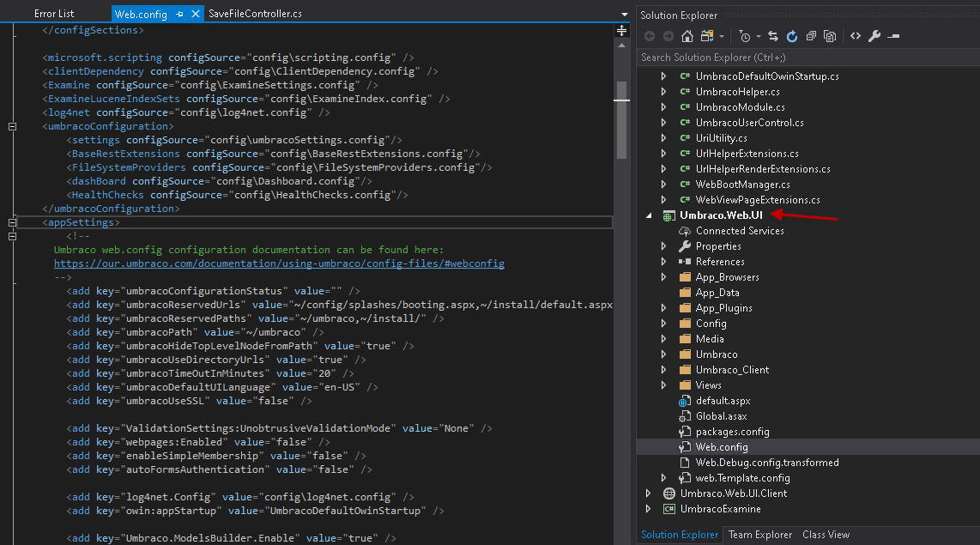Open the editor tab overflow dropdown arrow
Screen dimensions: 980x545
click(x=625, y=15)
